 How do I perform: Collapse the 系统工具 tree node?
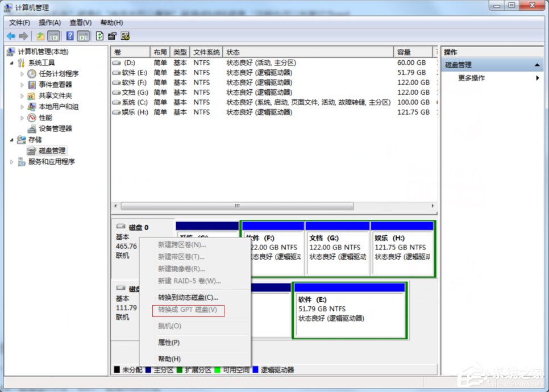point(13,62)
